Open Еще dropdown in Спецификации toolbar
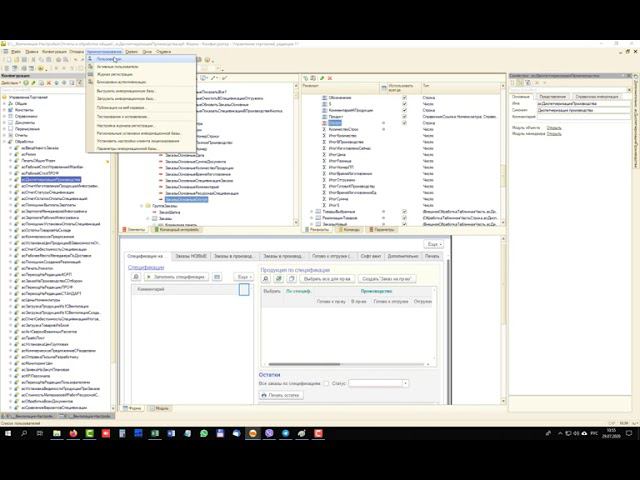 point(244,277)
